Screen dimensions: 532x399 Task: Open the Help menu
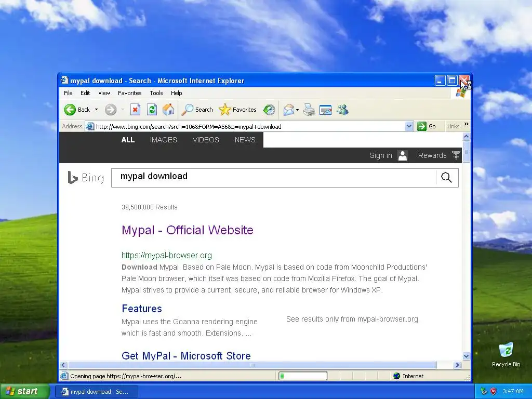pos(177,93)
